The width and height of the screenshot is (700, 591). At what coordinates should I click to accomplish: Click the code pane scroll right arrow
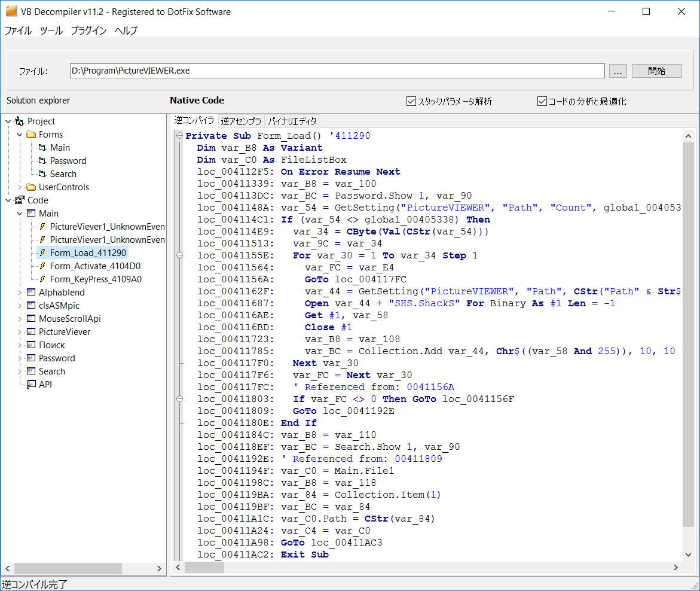675,567
